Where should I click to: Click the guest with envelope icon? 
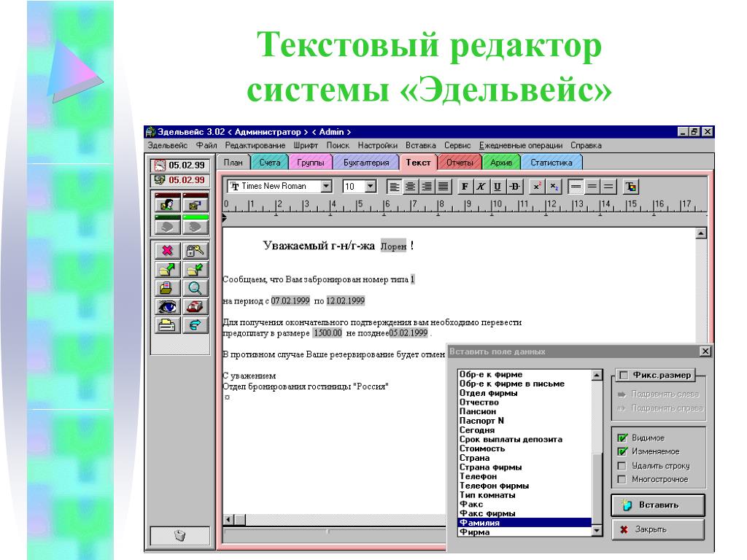167,204
